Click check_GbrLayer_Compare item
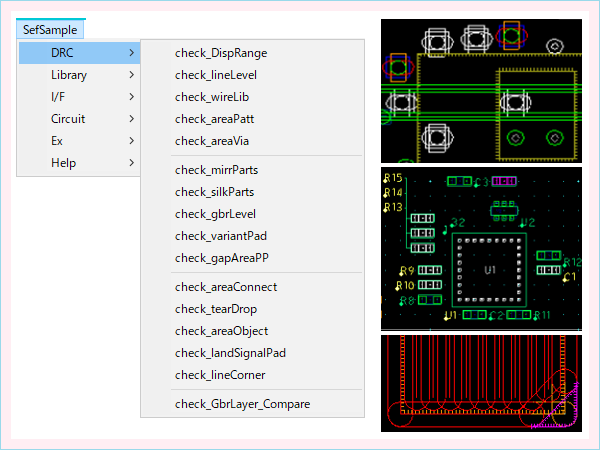Viewport: 600px width, 450px height. 242,404
